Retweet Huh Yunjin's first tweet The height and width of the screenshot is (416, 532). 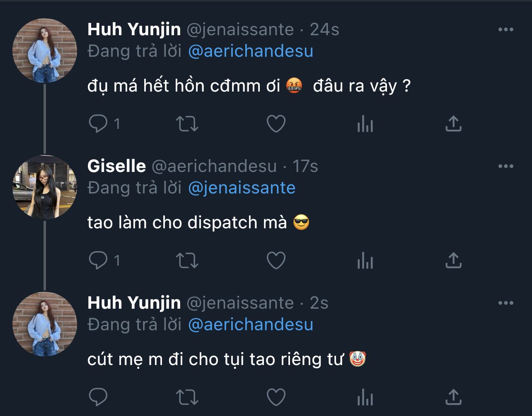[187, 123]
